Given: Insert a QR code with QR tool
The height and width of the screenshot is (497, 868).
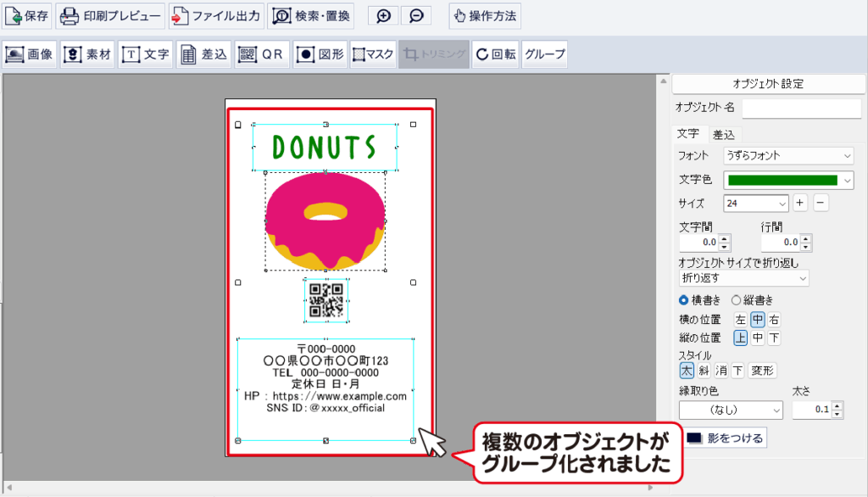Looking at the screenshot, I should [x=260, y=54].
